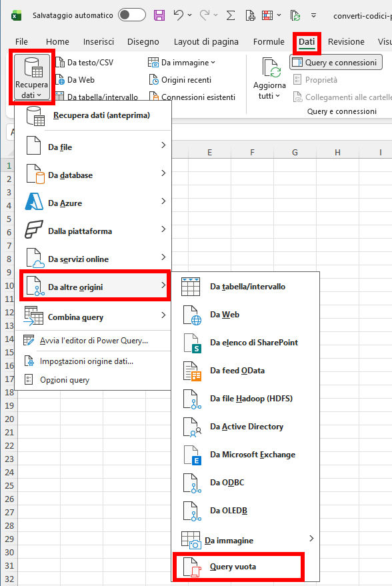The height and width of the screenshot is (586, 392).
Task: Click Avvia l'editor di Power Query
Action: [93, 341]
